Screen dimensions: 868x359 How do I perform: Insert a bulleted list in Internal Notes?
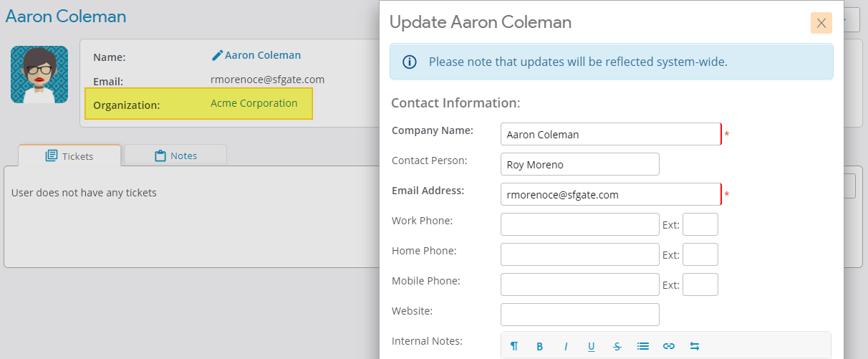click(643, 346)
